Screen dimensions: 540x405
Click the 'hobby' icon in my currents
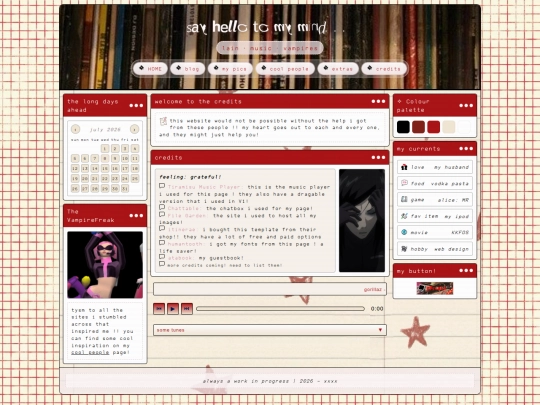click(404, 249)
